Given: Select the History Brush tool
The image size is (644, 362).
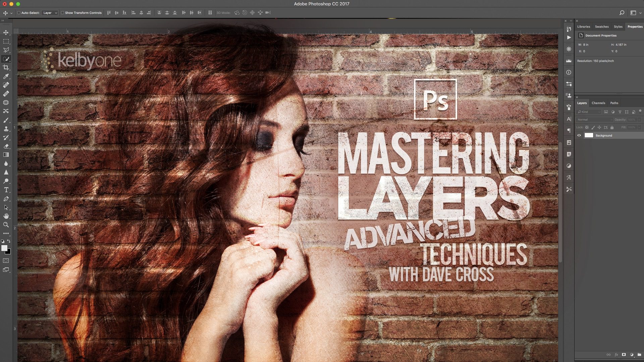Looking at the screenshot, I should click(6, 137).
